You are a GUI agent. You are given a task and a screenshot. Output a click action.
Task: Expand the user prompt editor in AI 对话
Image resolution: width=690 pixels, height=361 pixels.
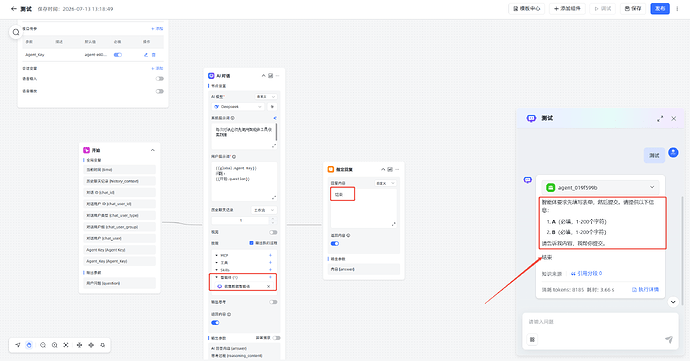coord(274,197)
